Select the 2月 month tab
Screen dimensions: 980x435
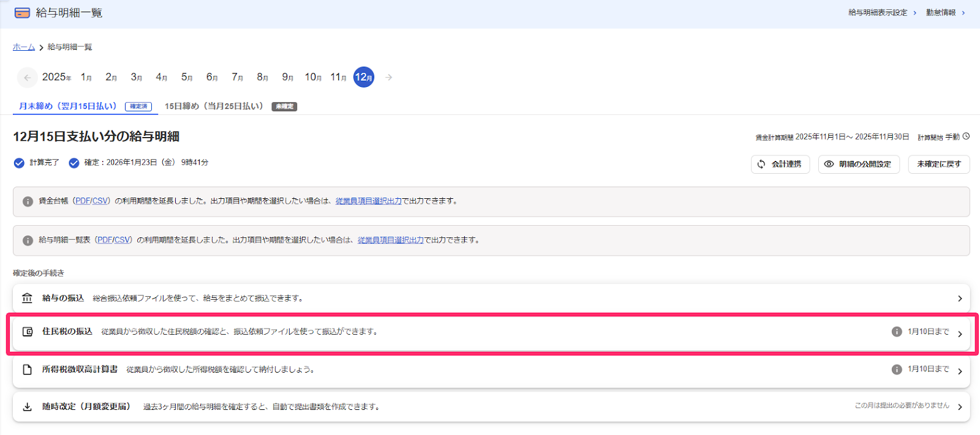(x=111, y=77)
